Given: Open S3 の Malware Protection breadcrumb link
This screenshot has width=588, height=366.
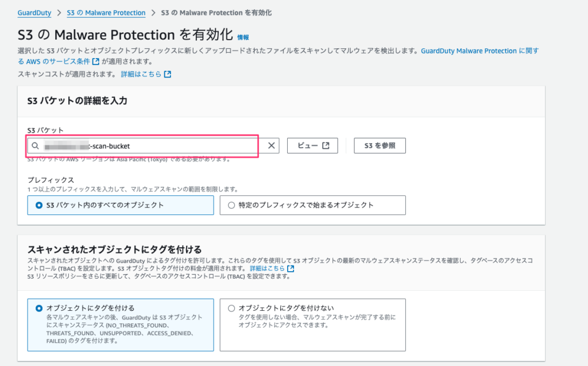Looking at the screenshot, I should click(x=106, y=12).
